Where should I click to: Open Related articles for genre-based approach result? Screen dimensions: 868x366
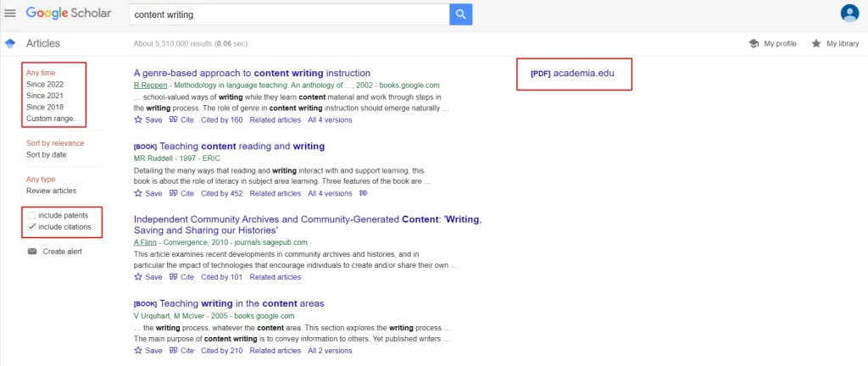(x=275, y=120)
